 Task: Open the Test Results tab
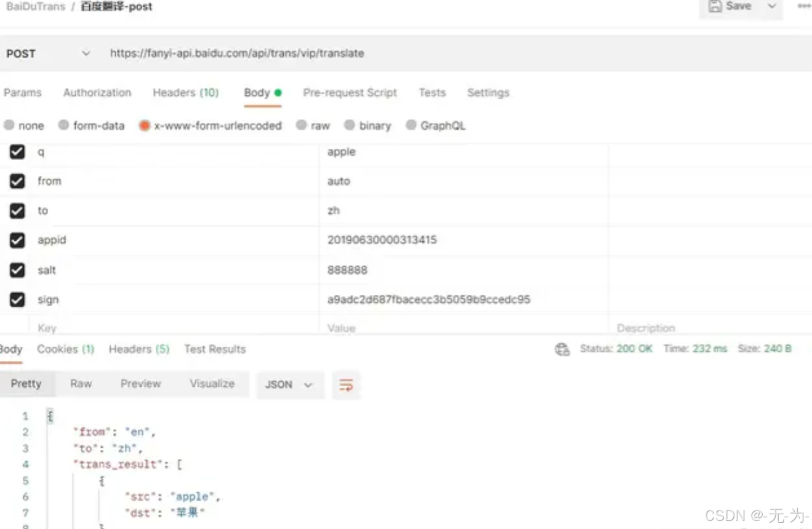215,349
